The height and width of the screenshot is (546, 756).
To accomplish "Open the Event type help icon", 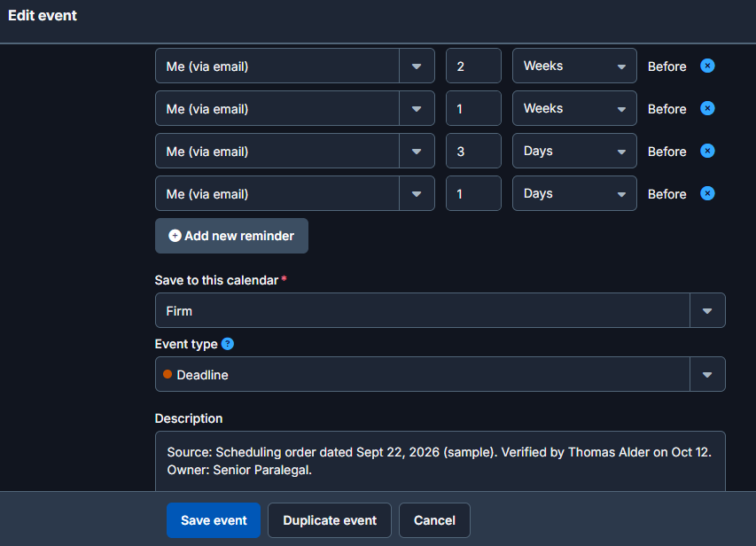I will point(228,344).
